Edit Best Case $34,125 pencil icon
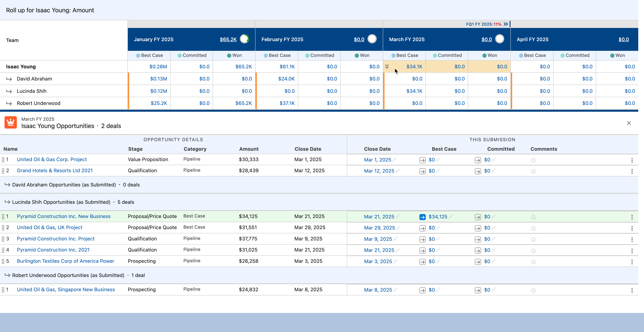This screenshot has width=644, height=332. (x=450, y=217)
